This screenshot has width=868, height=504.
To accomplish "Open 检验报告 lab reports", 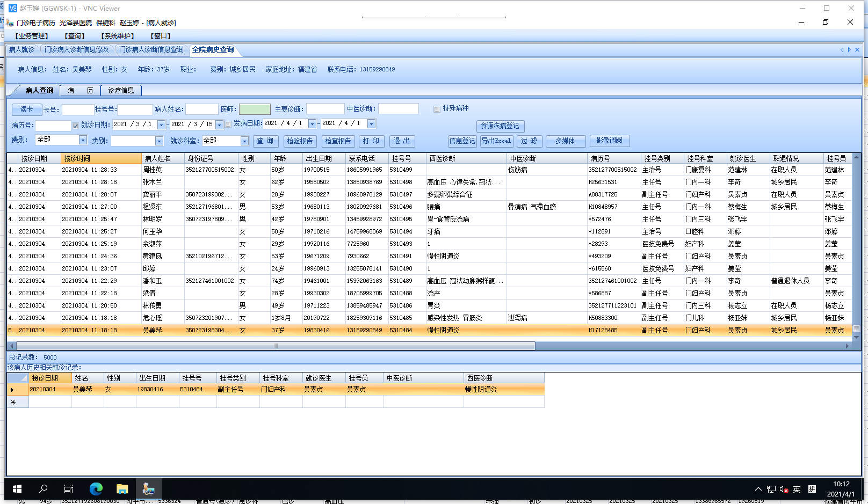I will 300,141.
